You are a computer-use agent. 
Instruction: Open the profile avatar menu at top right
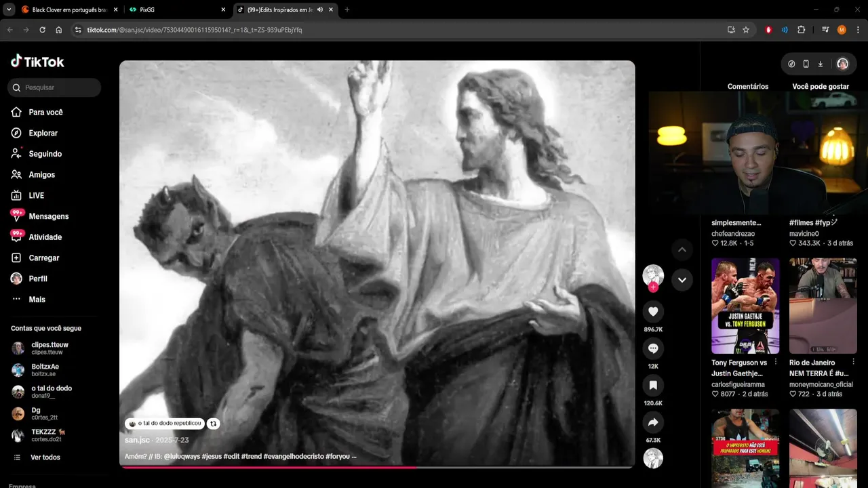click(x=842, y=64)
